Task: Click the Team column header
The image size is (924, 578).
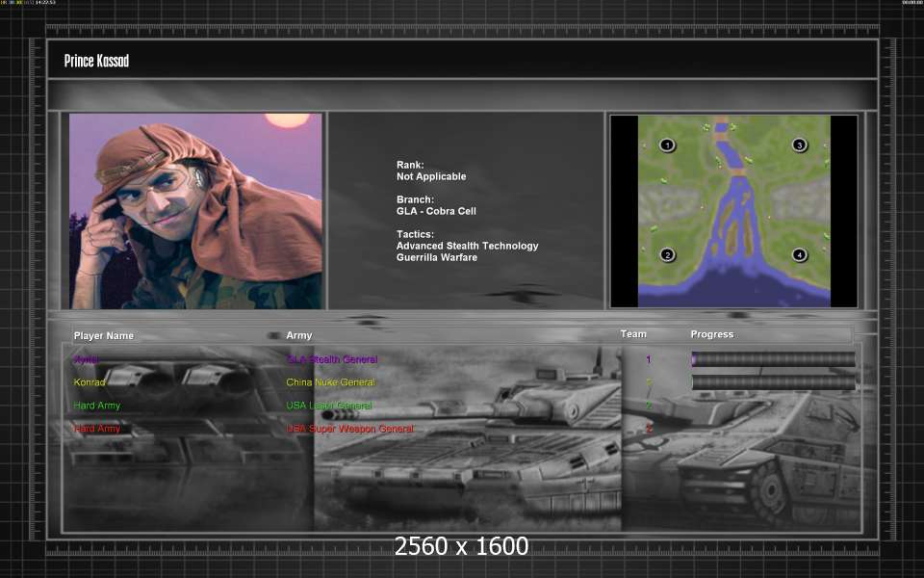Action: tap(633, 334)
